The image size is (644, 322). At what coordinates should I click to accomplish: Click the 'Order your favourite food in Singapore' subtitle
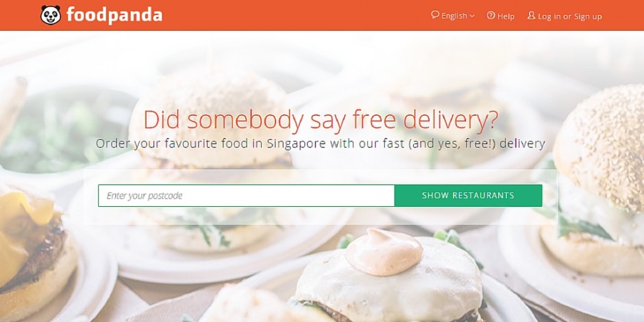pyautogui.click(x=321, y=144)
